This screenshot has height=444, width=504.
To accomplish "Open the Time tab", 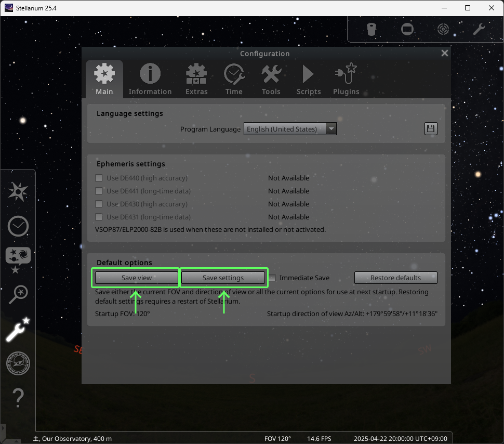I will (x=234, y=79).
